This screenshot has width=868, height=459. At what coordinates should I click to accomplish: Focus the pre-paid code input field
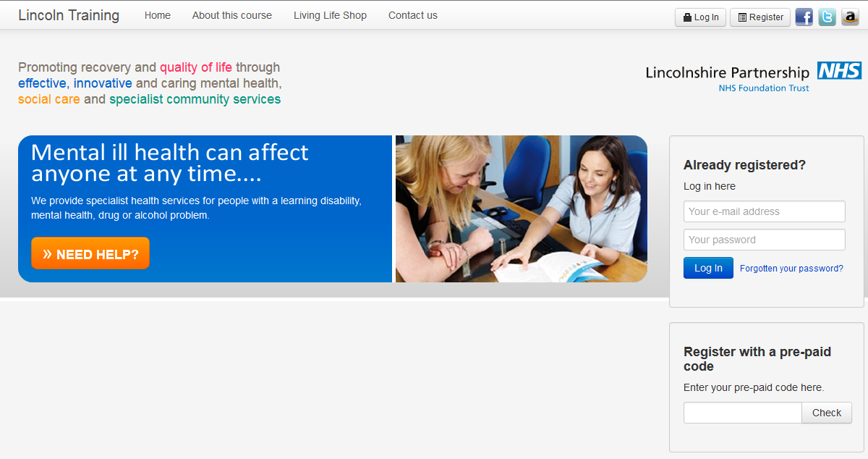click(x=743, y=413)
